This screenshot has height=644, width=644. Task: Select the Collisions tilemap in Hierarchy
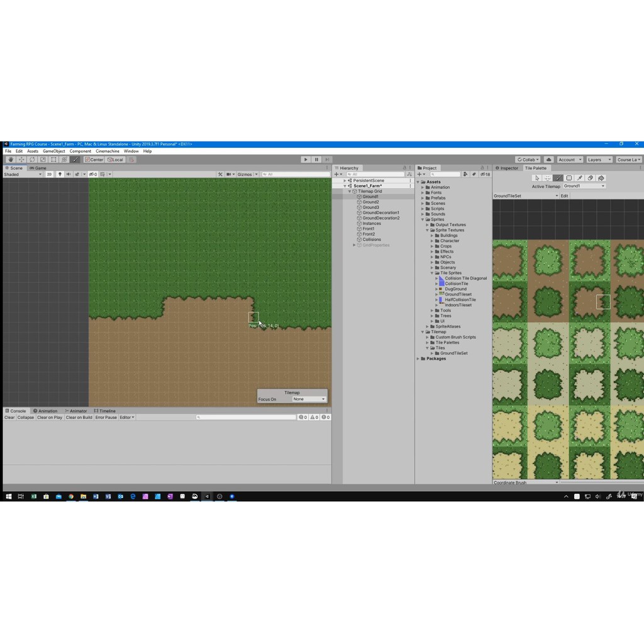371,240
